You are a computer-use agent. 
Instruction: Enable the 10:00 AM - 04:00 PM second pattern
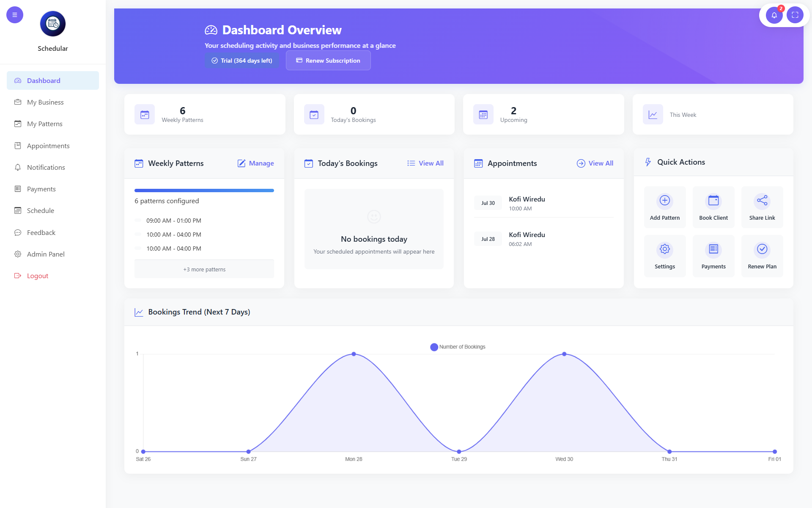138,234
